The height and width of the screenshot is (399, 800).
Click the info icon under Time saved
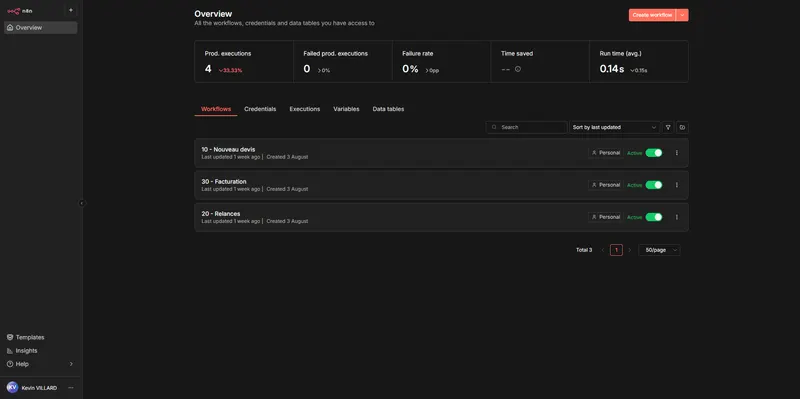pos(517,69)
